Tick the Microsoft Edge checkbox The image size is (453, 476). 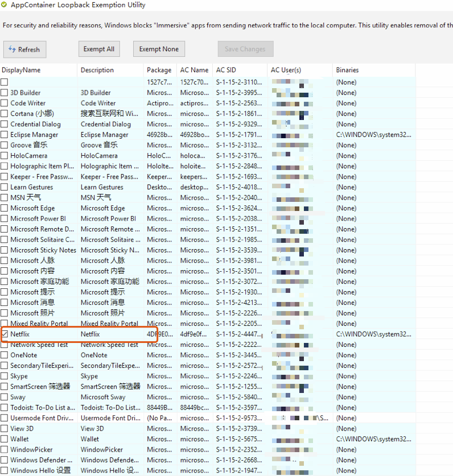pyautogui.click(x=4, y=208)
